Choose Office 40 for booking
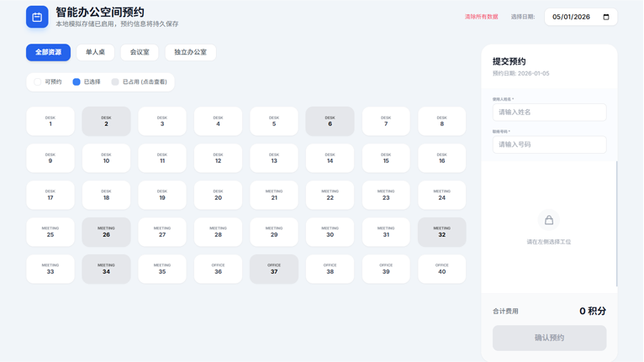The height and width of the screenshot is (362, 644). 441,269
